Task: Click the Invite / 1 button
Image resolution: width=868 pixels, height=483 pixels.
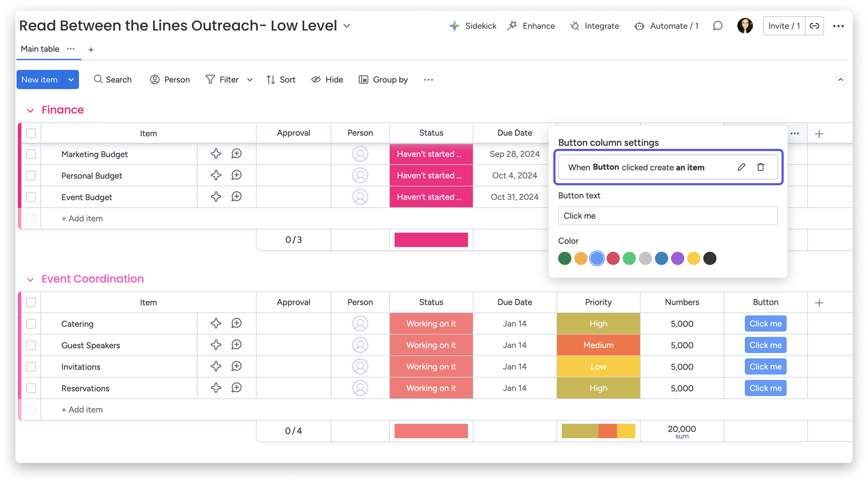Action: [784, 25]
